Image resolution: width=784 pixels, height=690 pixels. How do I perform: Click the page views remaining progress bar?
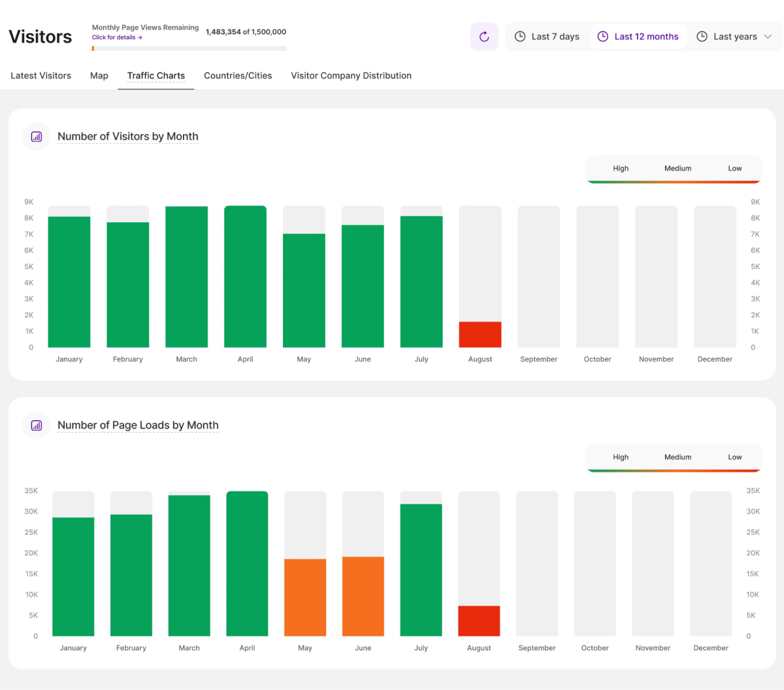coord(189,48)
